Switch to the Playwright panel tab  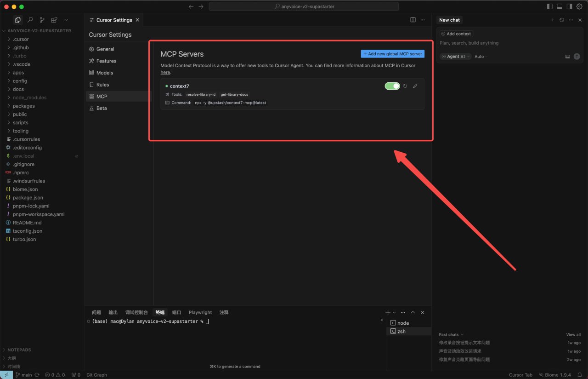click(x=200, y=312)
